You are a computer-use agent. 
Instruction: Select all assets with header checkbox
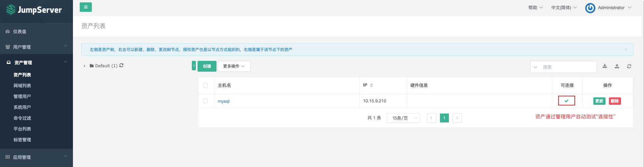pyautogui.click(x=205, y=86)
